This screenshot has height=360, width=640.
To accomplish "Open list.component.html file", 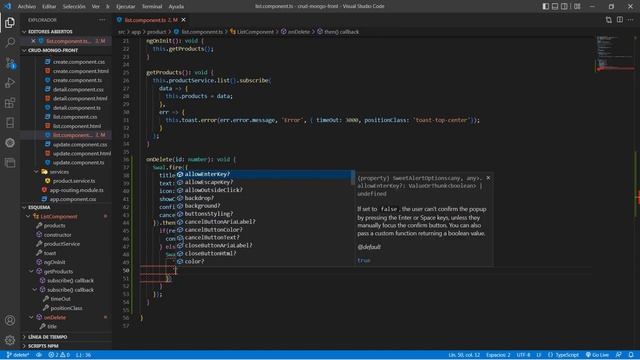I will pyautogui.click(x=77, y=126).
